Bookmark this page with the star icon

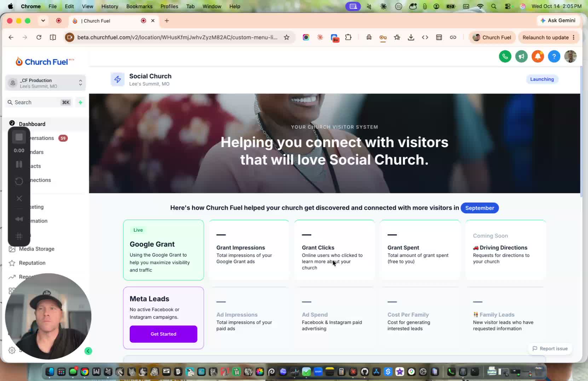point(287,37)
